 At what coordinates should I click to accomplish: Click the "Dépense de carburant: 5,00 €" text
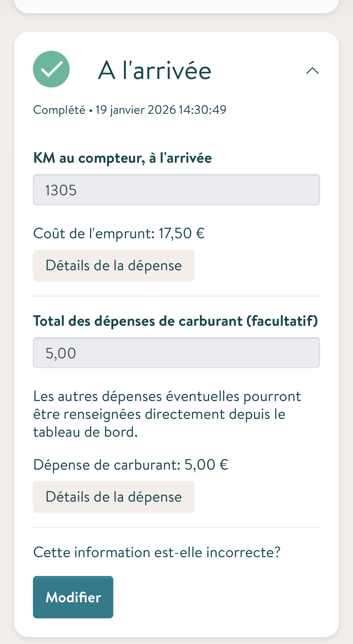(x=131, y=465)
